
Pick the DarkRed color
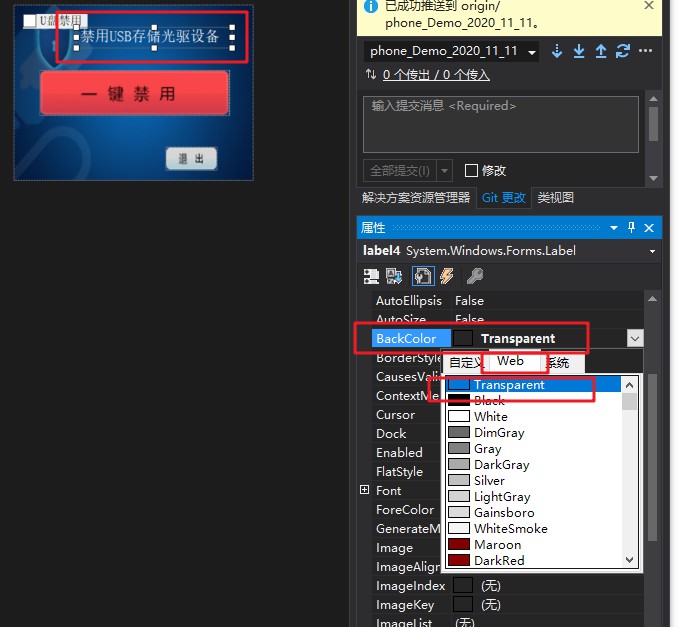pos(534,561)
